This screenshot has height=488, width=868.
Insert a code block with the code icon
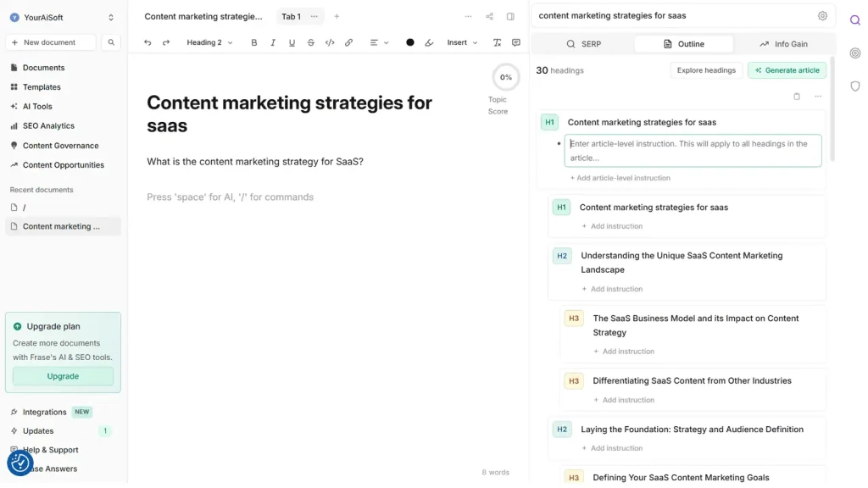(x=330, y=42)
